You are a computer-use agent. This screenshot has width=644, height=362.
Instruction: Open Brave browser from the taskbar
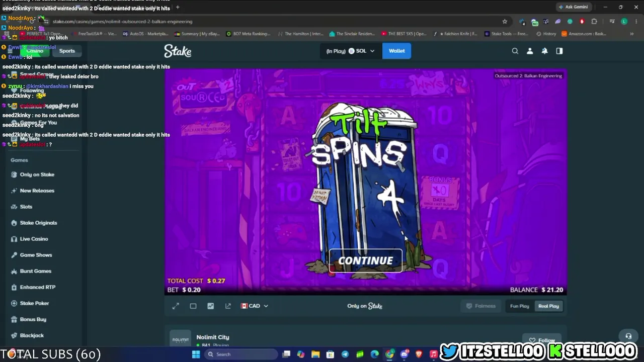click(x=419, y=354)
